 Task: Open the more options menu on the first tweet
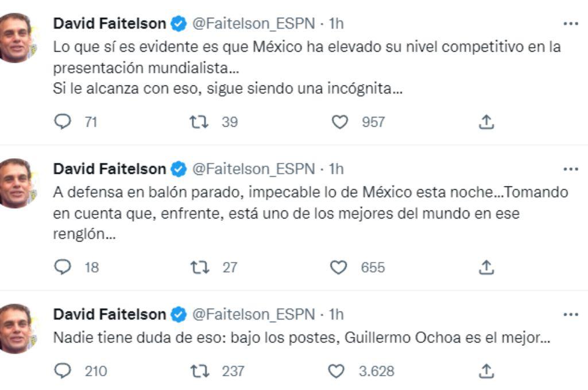[571, 22]
